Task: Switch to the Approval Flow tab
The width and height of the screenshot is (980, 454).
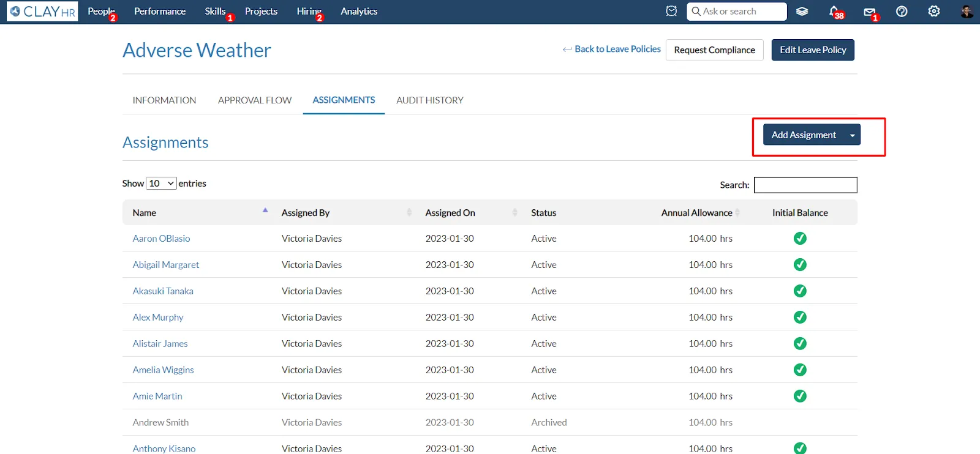Action: click(x=255, y=100)
